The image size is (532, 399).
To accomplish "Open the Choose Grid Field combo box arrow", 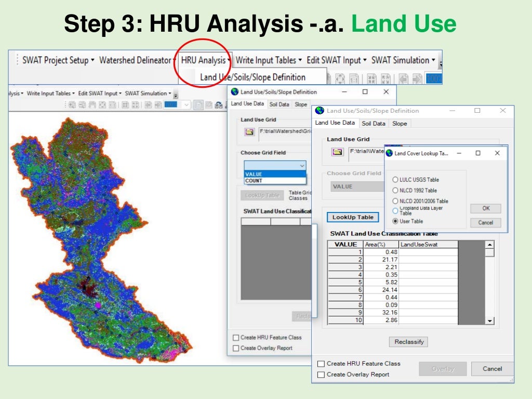I will [x=302, y=165].
